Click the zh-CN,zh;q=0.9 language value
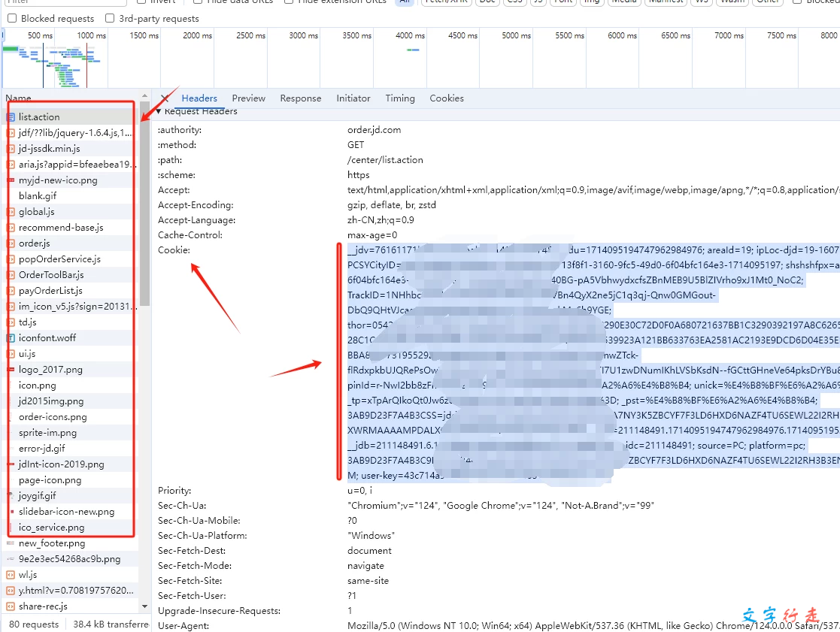The height and width of the screenshot is (632, 840). (381, 220)
